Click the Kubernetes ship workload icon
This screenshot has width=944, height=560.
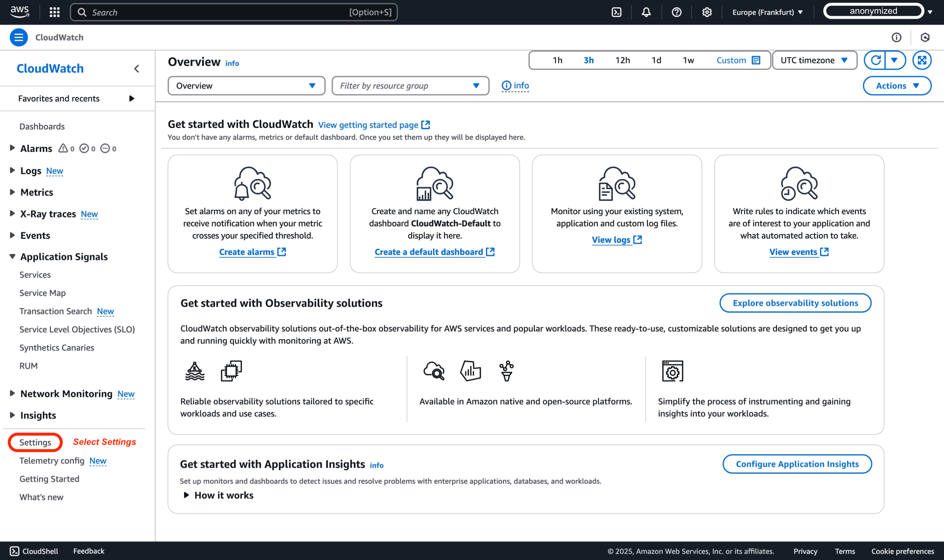pyautogui.click(x=195, y=371)
